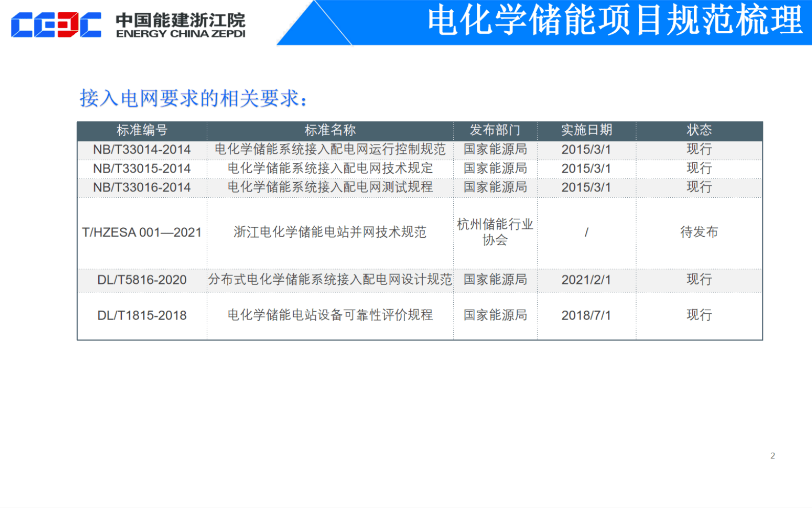Click date 2015/3/1 in NB/T33015-2014 row
The height and width of the screenshot is (508, 812).
[x=586, y=168]
